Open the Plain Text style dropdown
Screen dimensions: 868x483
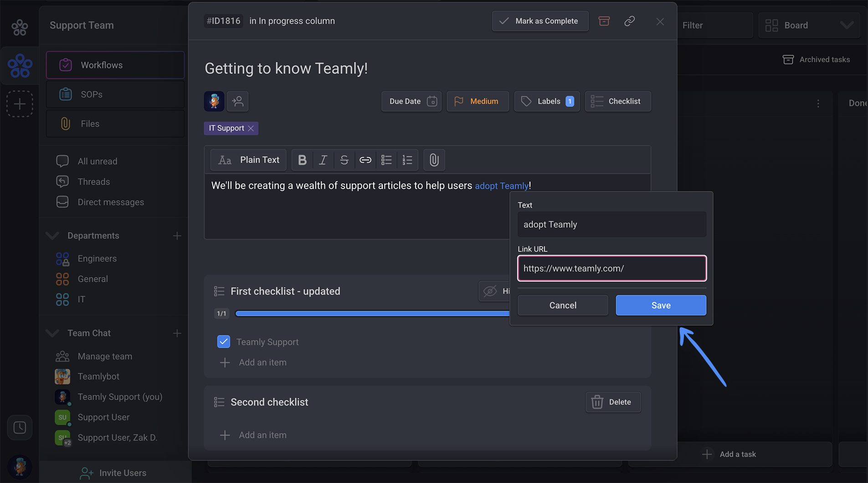pos(248,160)
